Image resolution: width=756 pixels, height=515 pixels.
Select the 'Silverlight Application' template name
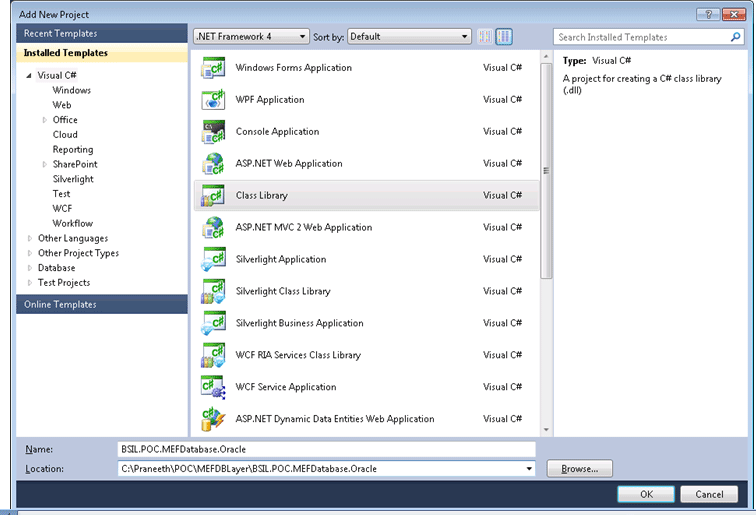tap(281, 259)
